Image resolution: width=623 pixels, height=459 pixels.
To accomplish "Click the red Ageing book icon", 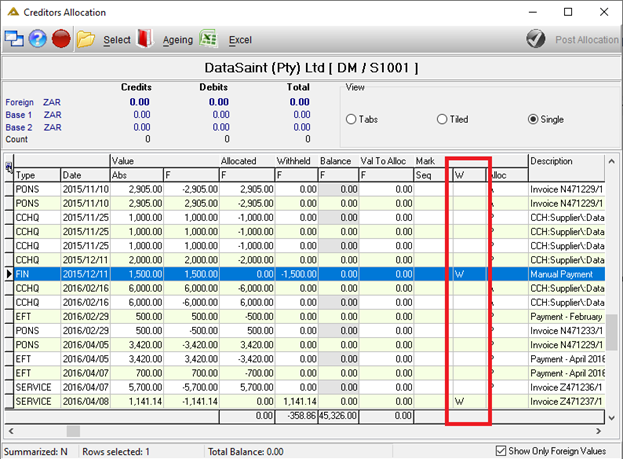I will [x=145, y=39].
